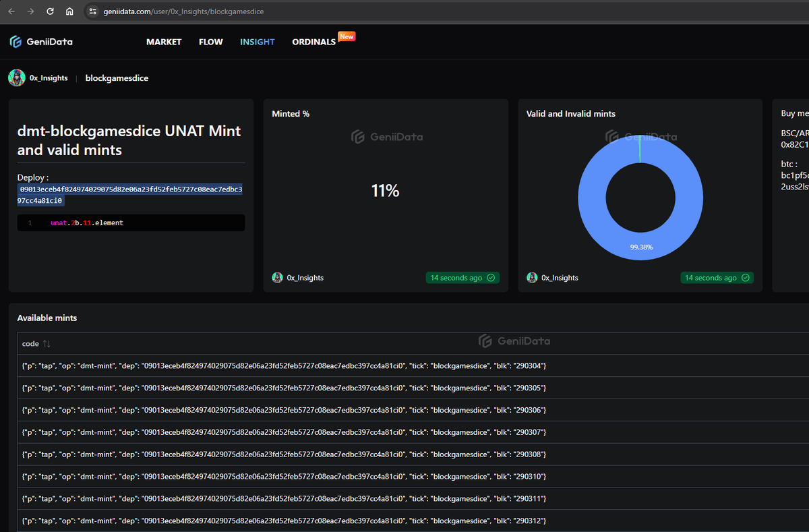Click the New badge beside ORDINALS
Viewport: 809px width, 532px height.
point(347,36)
